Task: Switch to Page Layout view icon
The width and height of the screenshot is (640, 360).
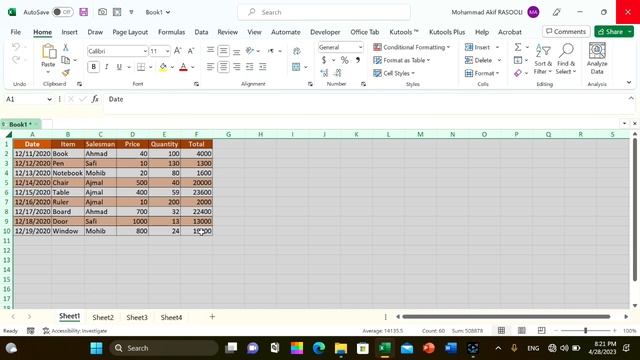Action: 522,331
